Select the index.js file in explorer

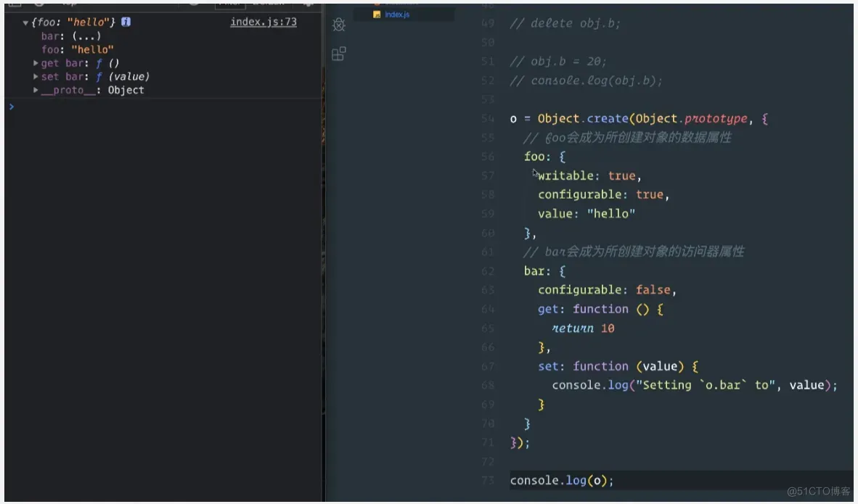(x=397, y=15)
